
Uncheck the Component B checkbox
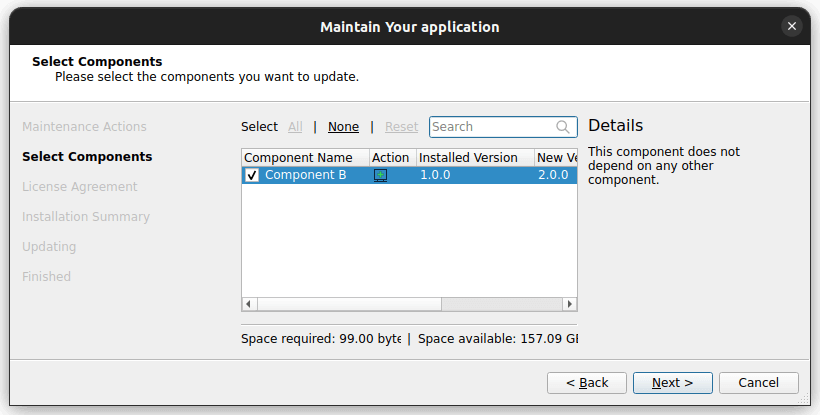[x=252, y=175]
